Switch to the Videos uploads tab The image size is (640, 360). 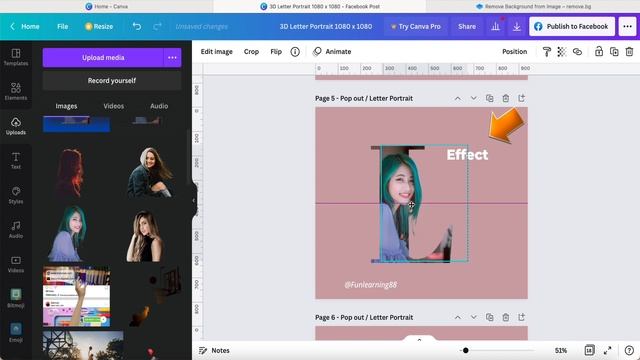[x=113, y=106]
